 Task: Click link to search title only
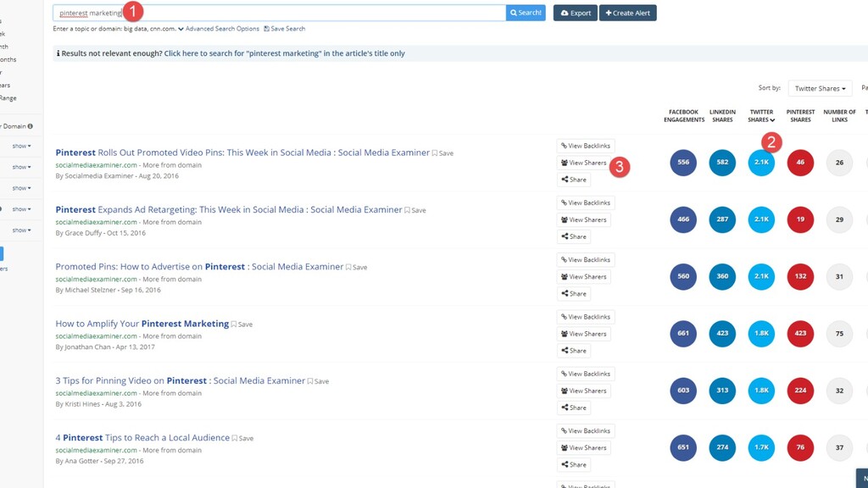click(x=285, y=53)
